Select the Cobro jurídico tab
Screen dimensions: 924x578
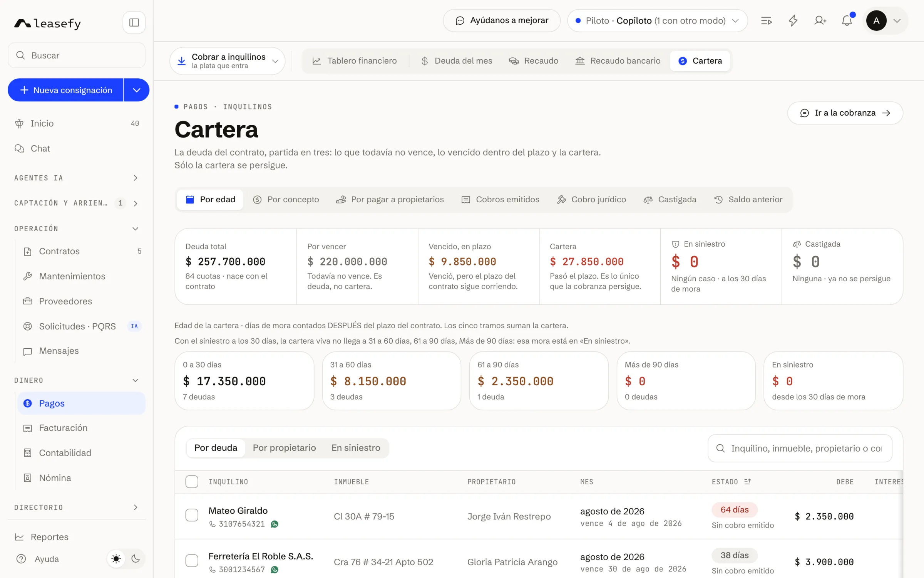(x=592, y=200)
